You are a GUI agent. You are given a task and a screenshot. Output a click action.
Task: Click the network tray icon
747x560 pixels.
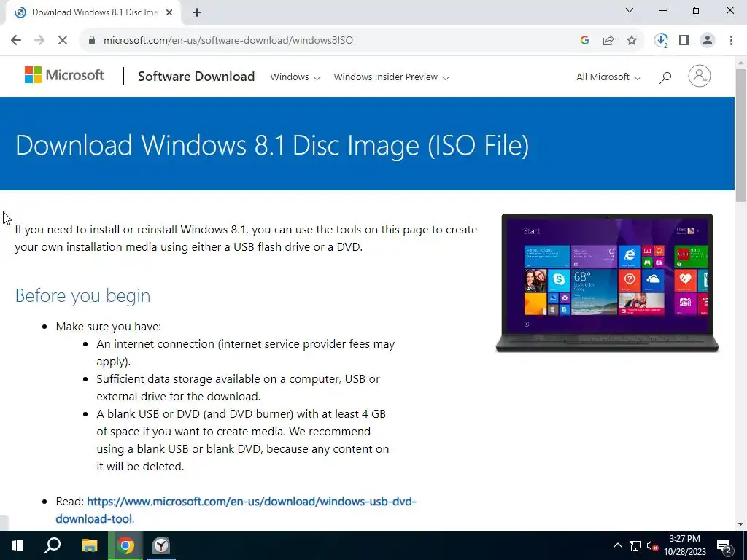pyautogui.click(x=635, y=545)
